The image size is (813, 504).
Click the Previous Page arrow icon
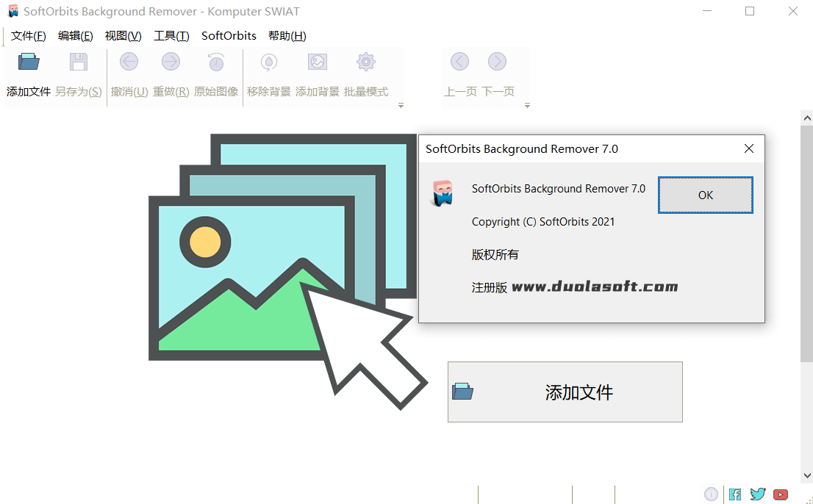(x=460, y=62)
